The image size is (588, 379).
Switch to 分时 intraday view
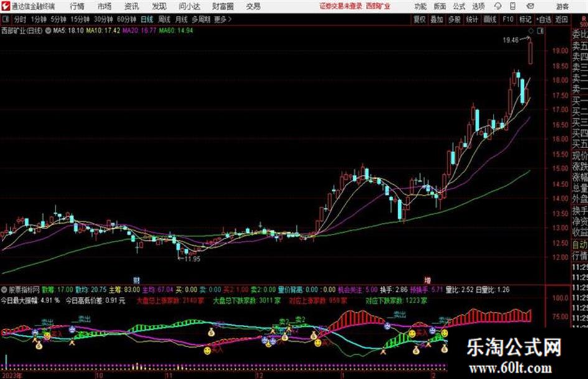21,19
